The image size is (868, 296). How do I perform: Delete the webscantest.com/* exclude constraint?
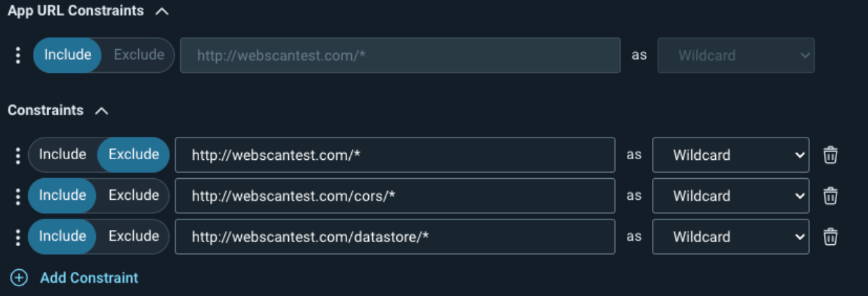(x=830, y=155)
